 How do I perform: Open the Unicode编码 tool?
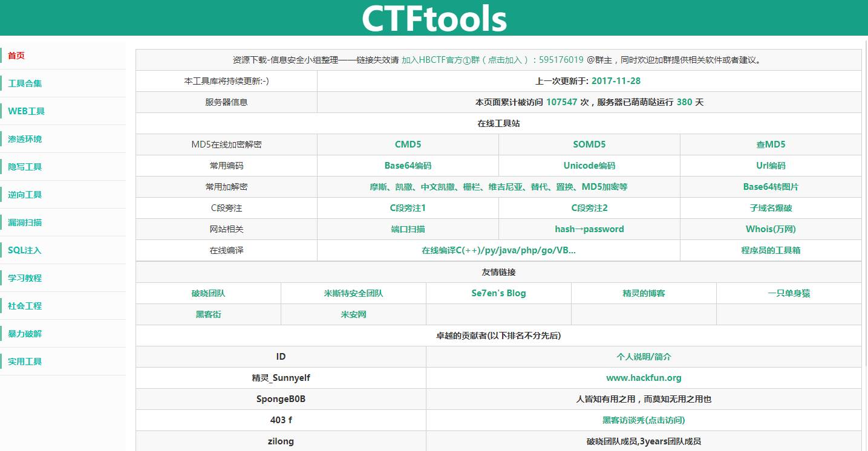point(589,166)
